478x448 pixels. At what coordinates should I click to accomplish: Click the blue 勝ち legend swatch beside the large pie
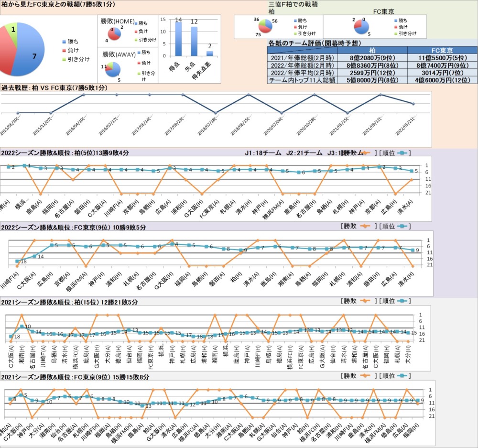coord(65,42)
